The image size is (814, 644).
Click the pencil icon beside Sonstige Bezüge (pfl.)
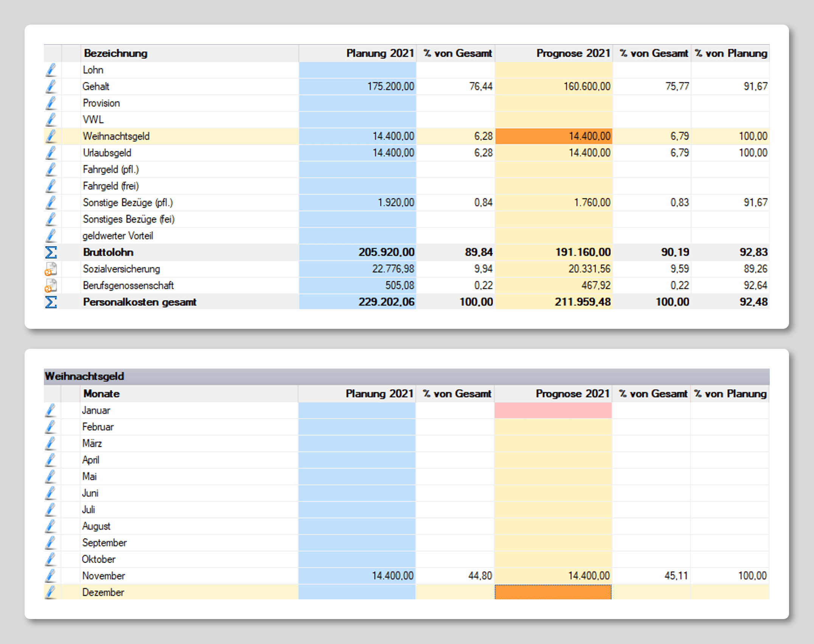pos(51,203)
